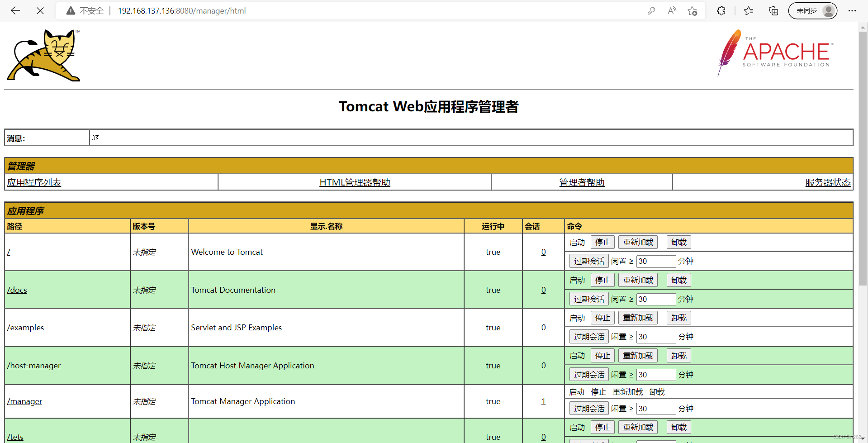Reload the /docs application
This screenshot has width=868, height=443.
point(638,281)
